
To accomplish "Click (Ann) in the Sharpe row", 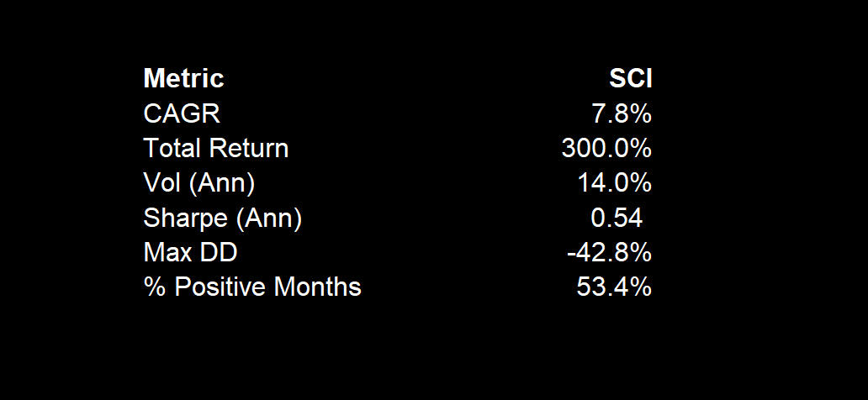I will (x=268, y=218).
